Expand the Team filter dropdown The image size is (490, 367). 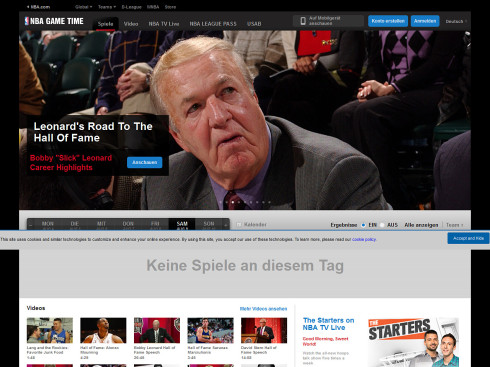click(455, 225)
